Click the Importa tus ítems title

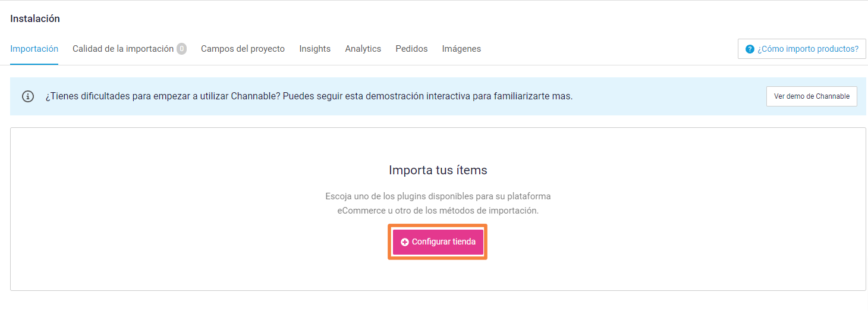(x=438, y=170)
